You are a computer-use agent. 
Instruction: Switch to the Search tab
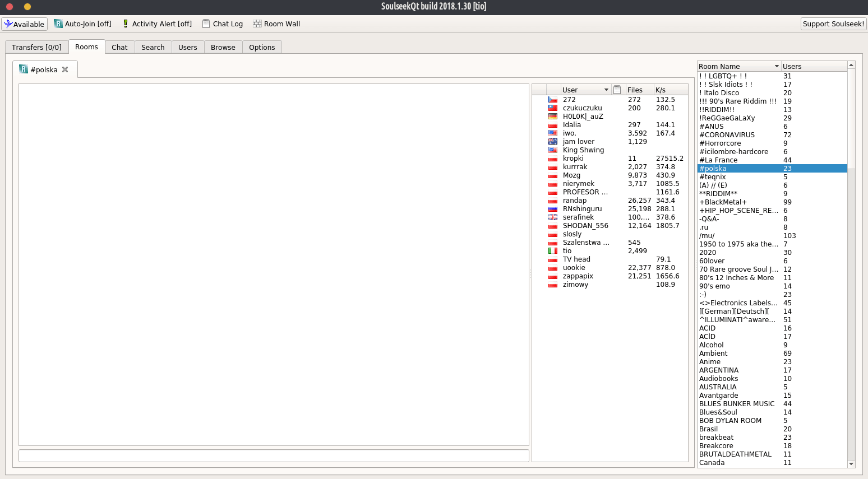click(x=153, y=48)
